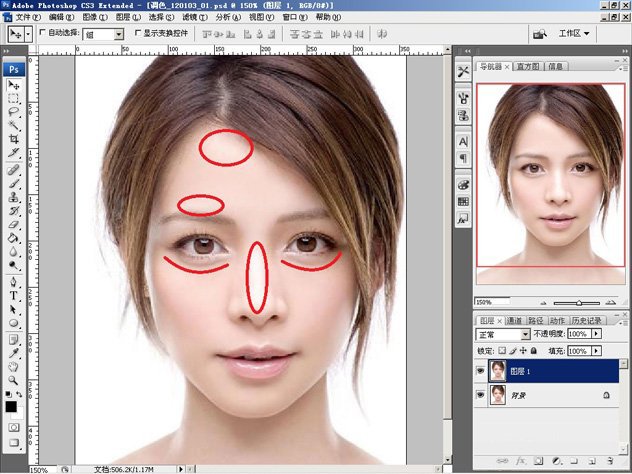The image size is (632, 474).
Task: Open the 图像 (Image) menu
Action: point(87,17)
